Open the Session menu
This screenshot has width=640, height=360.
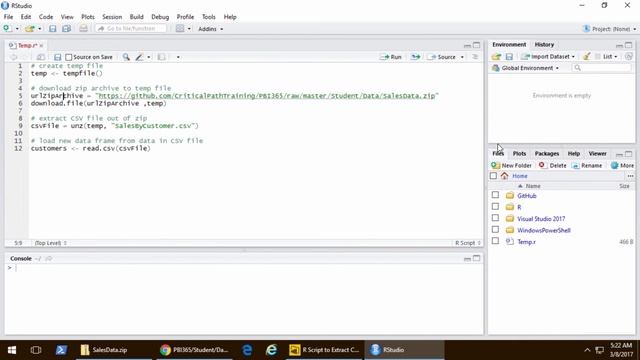(112, 17)
